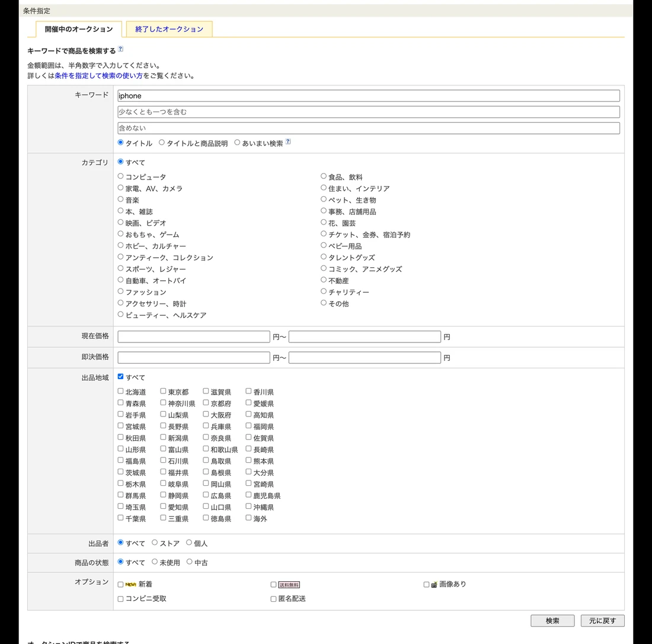The height and width of the screenshot is (644, 652).
Task: Select ファッション category radio
Action: [x=120, y=291]
